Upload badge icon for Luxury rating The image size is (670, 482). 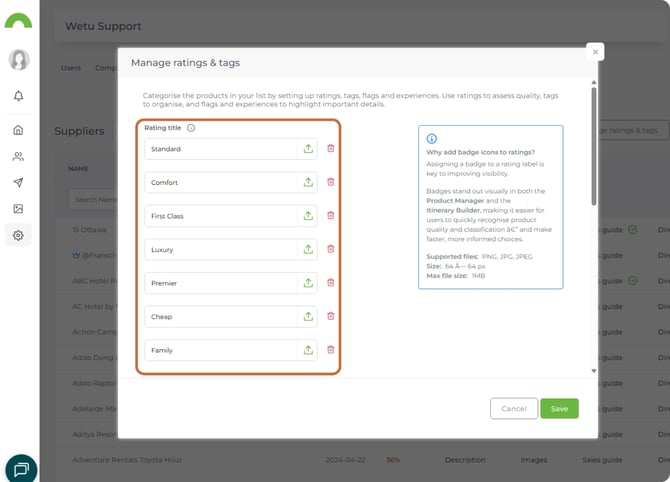(308, 249)
